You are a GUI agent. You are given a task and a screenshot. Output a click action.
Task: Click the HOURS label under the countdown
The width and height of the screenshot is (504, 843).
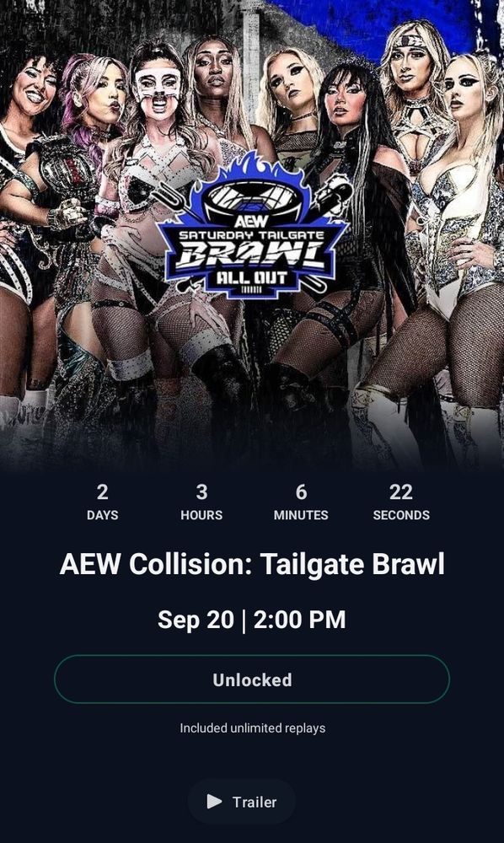(x=201, y=515)
